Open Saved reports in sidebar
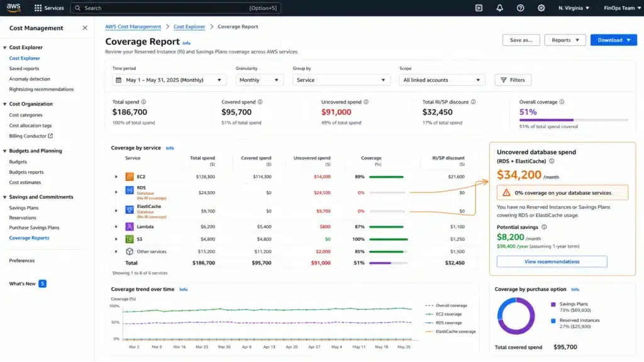Screen dimensions: 644x362 point(25,69)
